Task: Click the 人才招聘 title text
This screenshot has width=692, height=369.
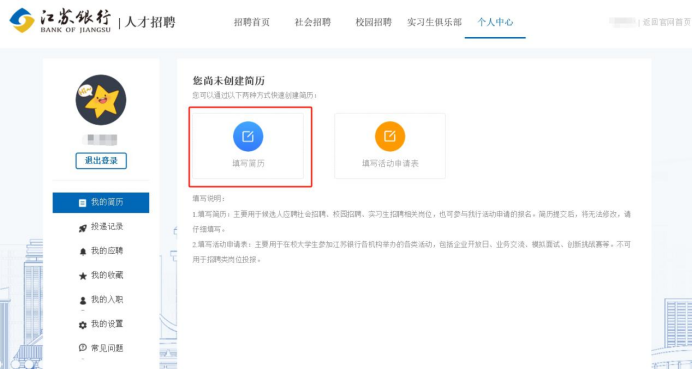Action: click(x=150, y=22)
